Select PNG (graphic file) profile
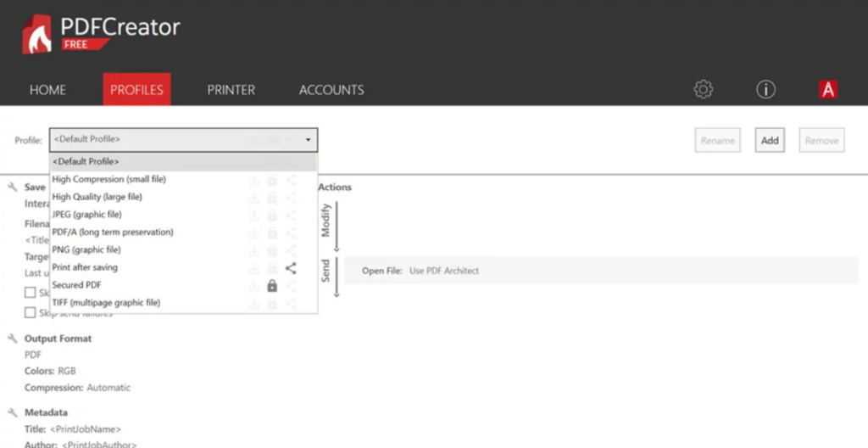This screenshot has height=448, width=868. (183, 250)
